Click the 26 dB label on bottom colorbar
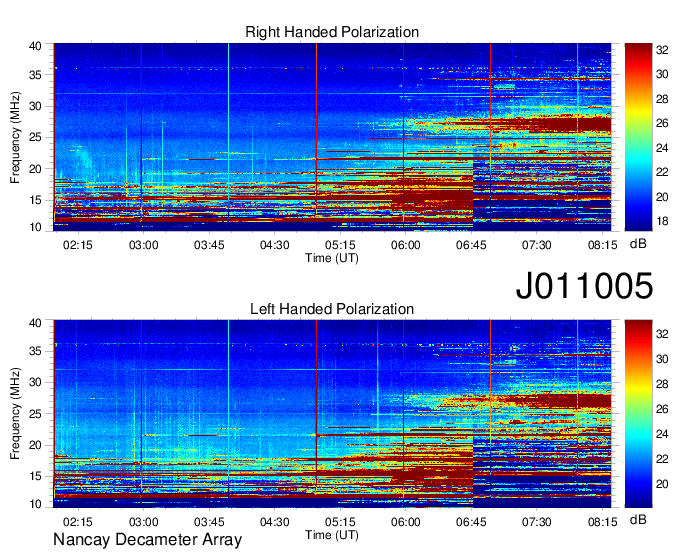The width and height of the screenshot is (680, 552). [662, 409]
